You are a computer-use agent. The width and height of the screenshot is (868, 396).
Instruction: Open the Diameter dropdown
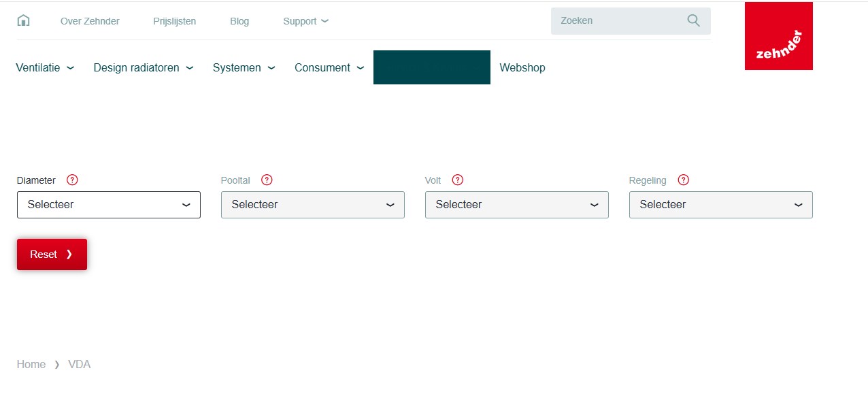click(x=109, y=205)
